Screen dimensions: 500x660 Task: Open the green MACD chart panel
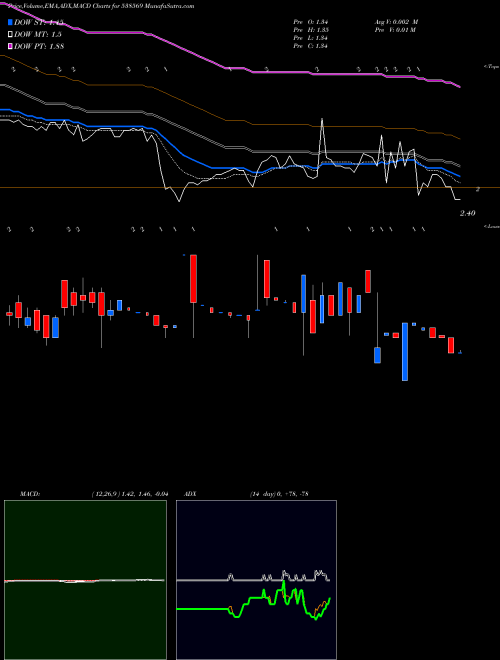(85, 580)
